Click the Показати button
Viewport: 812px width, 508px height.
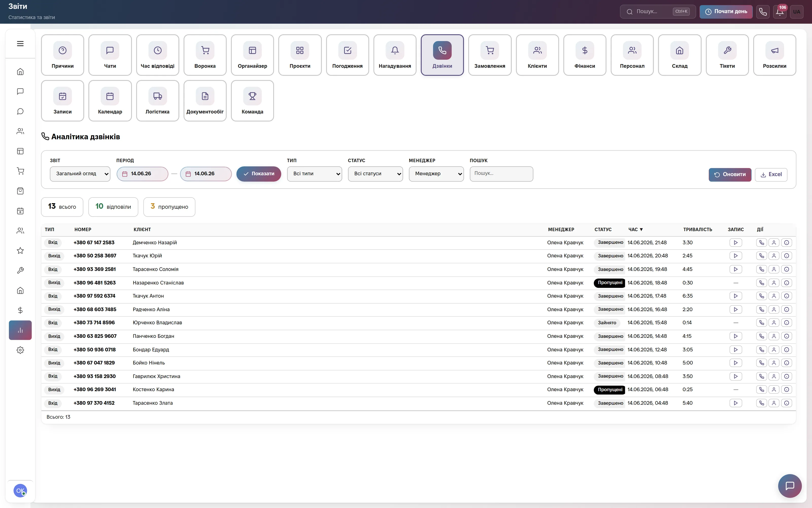(x=259, y=174)
